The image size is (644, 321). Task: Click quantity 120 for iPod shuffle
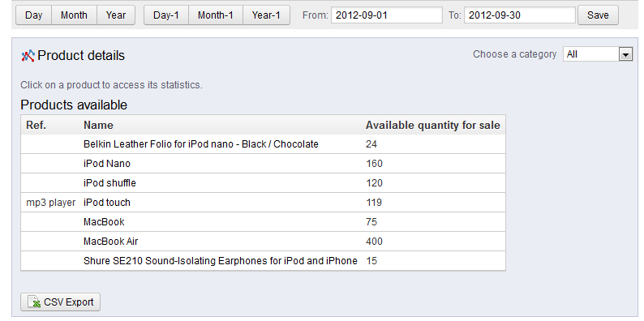click(x=374, y=182)
